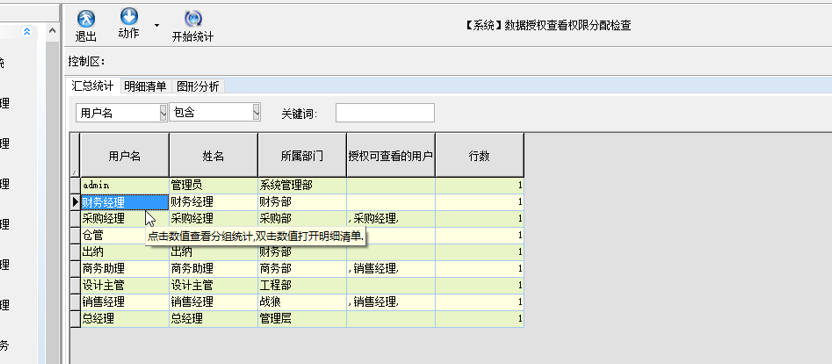The image size is (832, 364).
Task: Click the 采购部 department cell
Action: pos(302,219)
